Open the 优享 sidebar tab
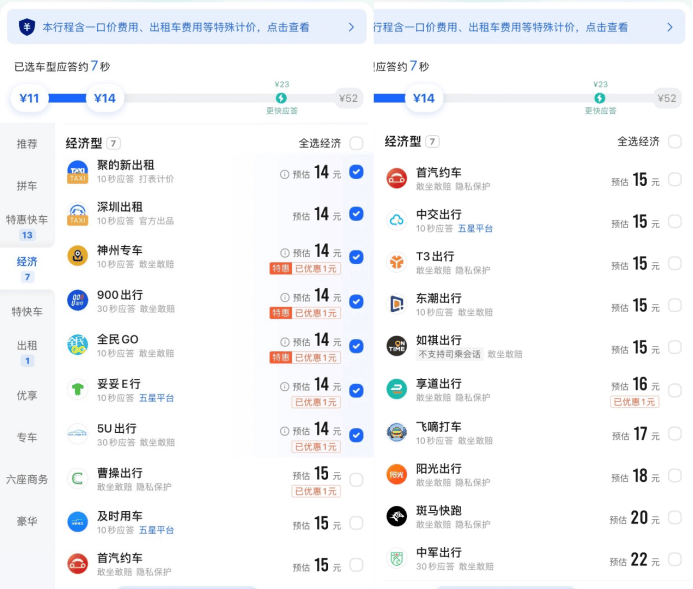This screenshot has height=589, width=693. point(27,395)
